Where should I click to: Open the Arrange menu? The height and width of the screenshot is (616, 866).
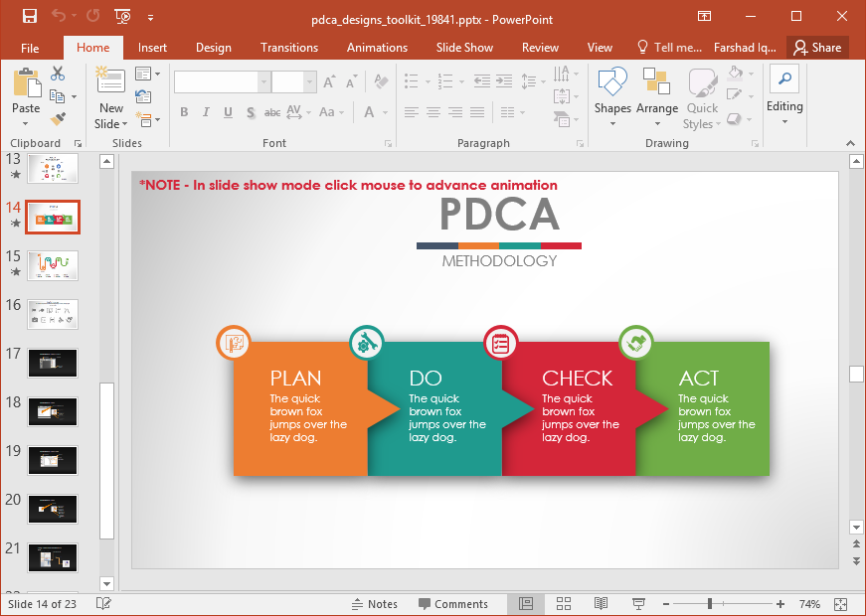(656, 96)
